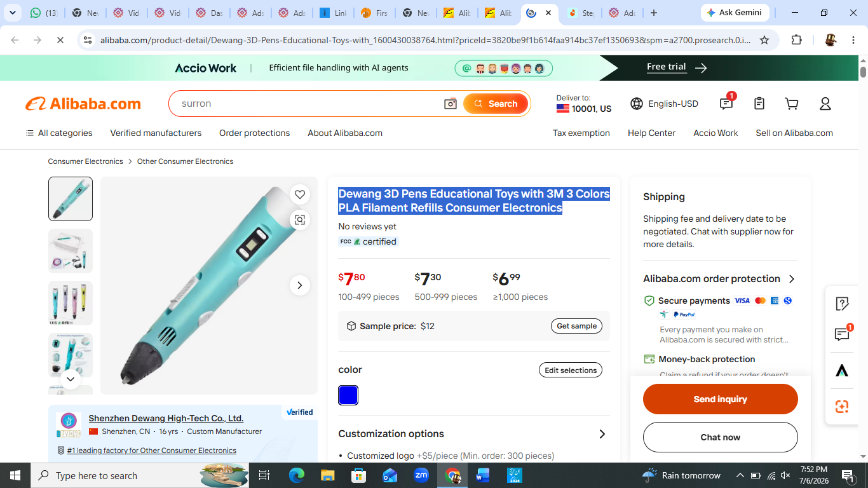The width and height of the screenshot is (868, 488).
Task: Open Shenzhen Dewang High-Tech Co., Ltd. link
Action: (x=166, y=418)
